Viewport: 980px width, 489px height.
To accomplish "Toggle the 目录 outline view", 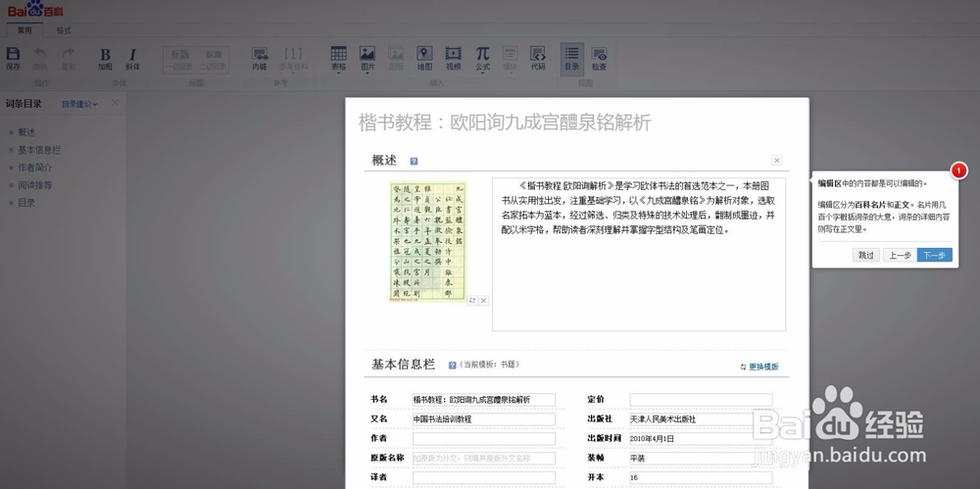I will point(572,60).
